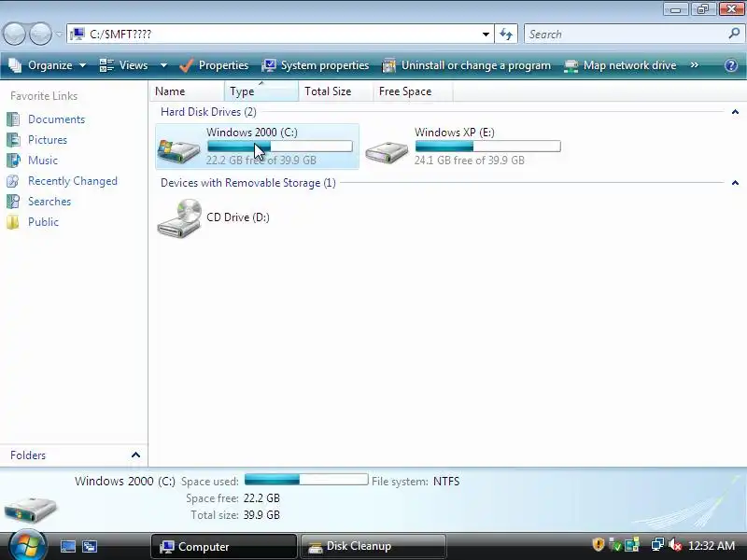Collapse the Devices with Removable Storage group

pyautogui.click(x=735, y=183)
